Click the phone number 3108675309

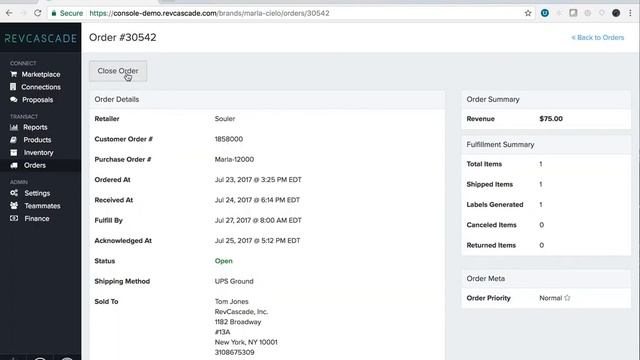(x=235, y=352)
